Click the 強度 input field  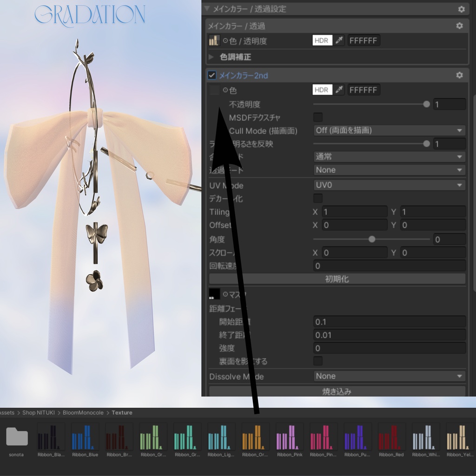click(390, 348)
